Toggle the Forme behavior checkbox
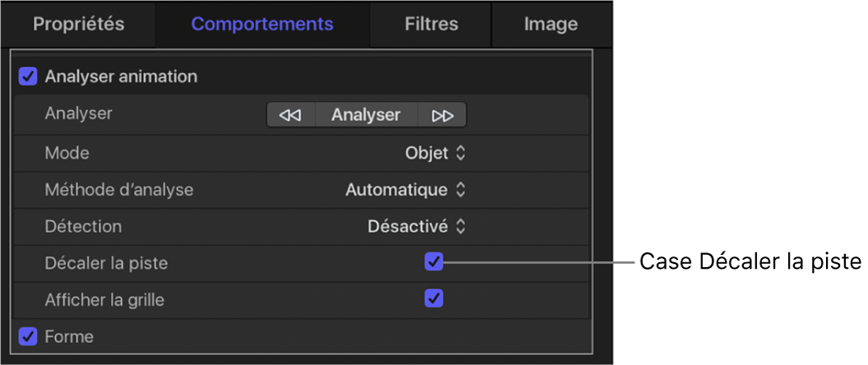The width and height of the screenshot is (868, 365). pyautogui.click(x=29, y=336)
